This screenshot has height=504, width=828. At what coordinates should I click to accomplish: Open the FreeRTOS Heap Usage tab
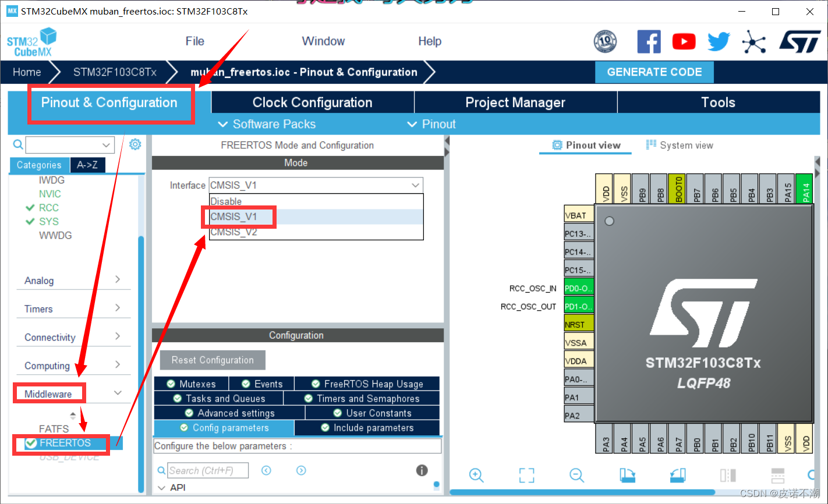tap(367, 384)
